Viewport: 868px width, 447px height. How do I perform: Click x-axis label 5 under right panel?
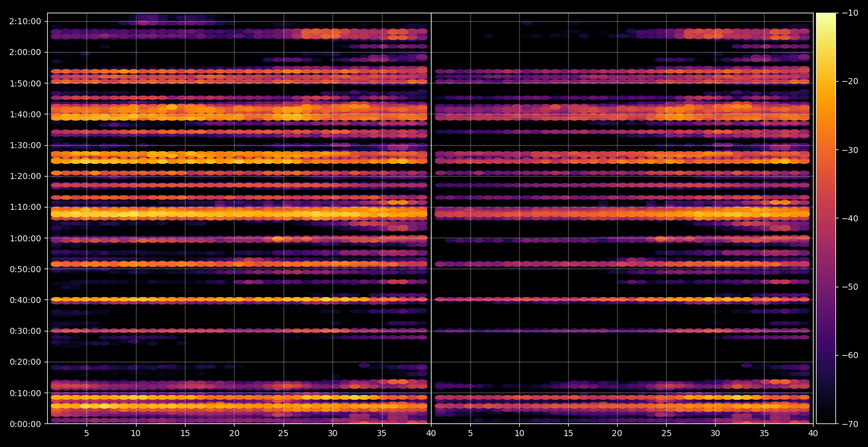470,433
